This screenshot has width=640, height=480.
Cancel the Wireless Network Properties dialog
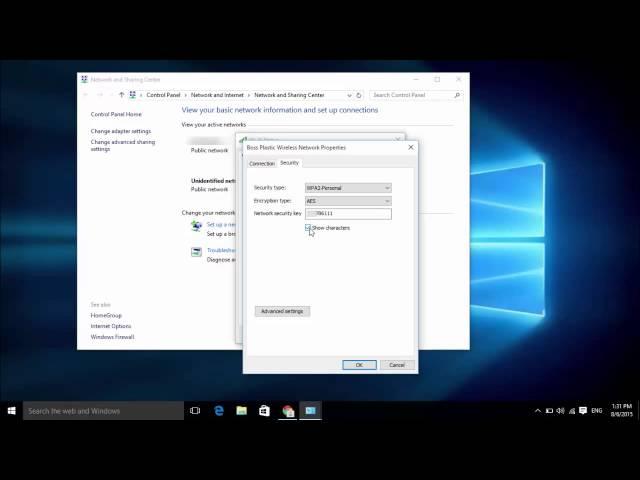click(397, 365)
